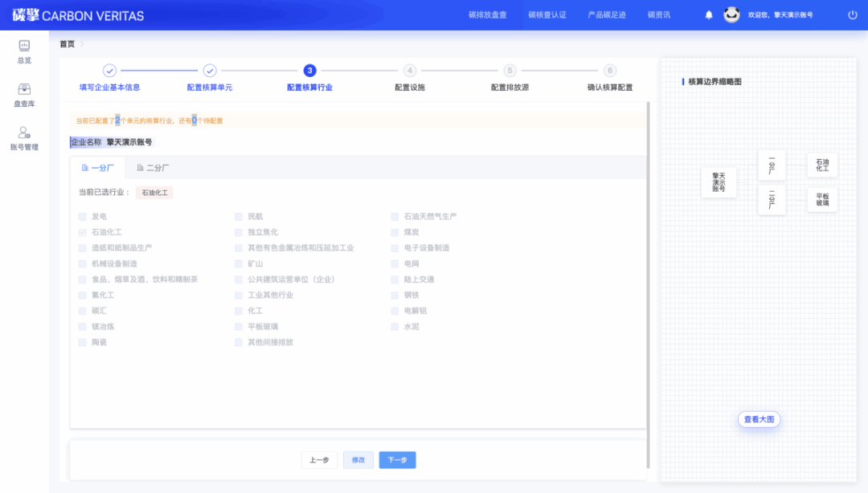Open 碳核查认证 in top navigation
The width and height of the screenshot is (868, 493).
click(547, 15)
